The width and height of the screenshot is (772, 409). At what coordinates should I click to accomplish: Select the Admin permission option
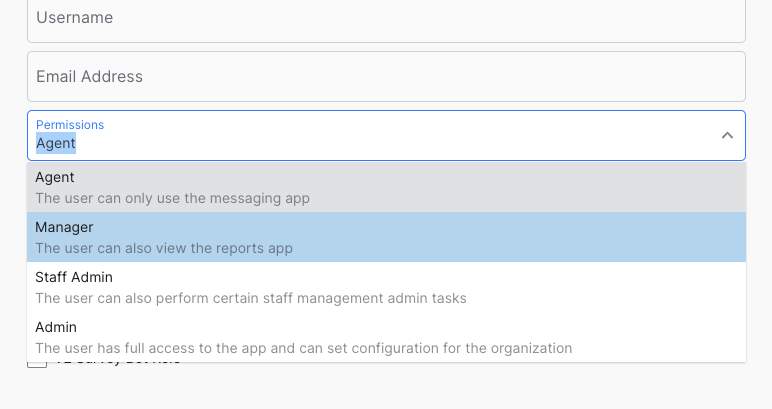386,337
